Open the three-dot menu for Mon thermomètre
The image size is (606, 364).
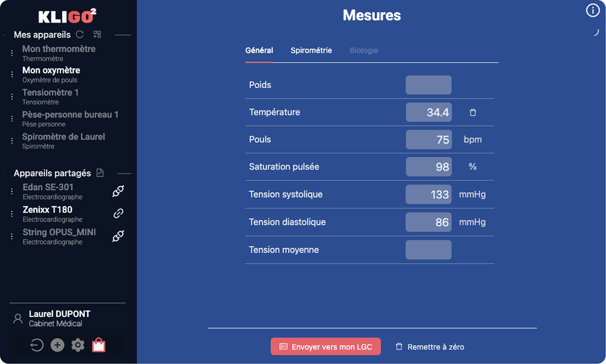[12, 53]
